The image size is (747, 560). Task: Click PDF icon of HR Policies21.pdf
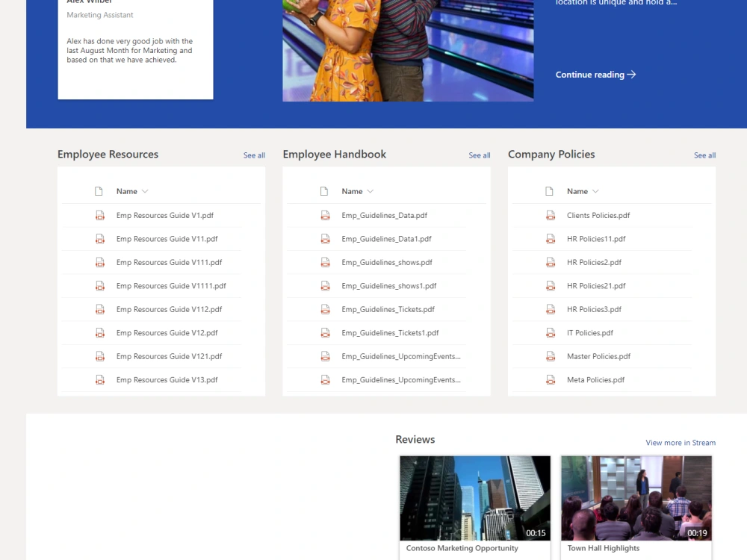point(551,286)
